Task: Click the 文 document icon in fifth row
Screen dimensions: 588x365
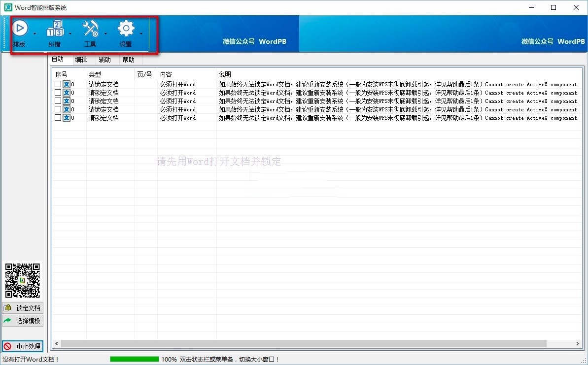Action: click(67, 118)
